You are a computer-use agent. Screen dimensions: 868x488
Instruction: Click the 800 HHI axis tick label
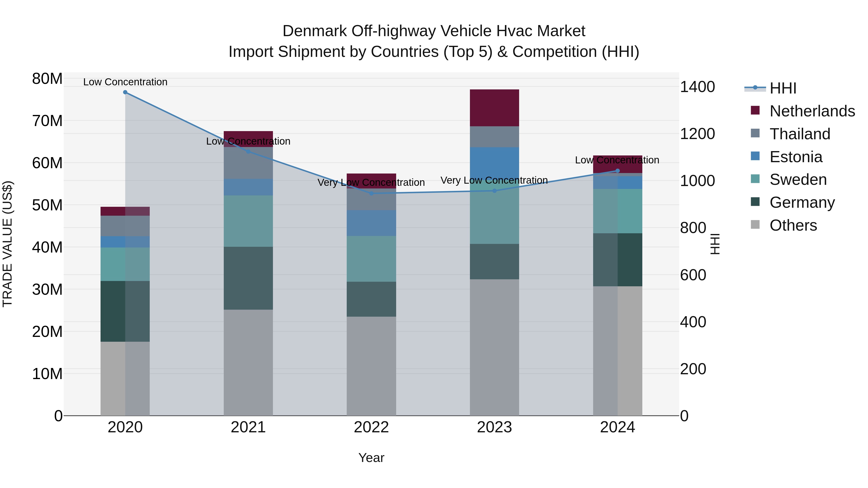click(x=693, y=228)
